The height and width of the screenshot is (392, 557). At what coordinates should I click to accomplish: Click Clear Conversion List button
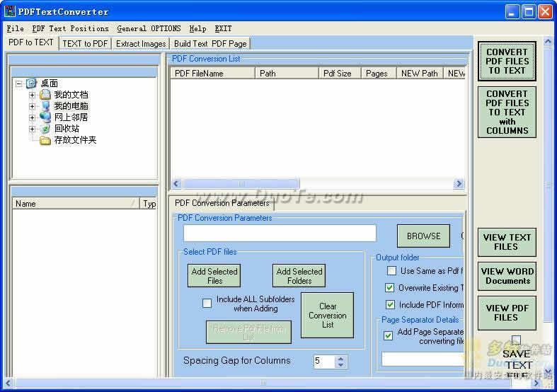(x=327, y=316)
